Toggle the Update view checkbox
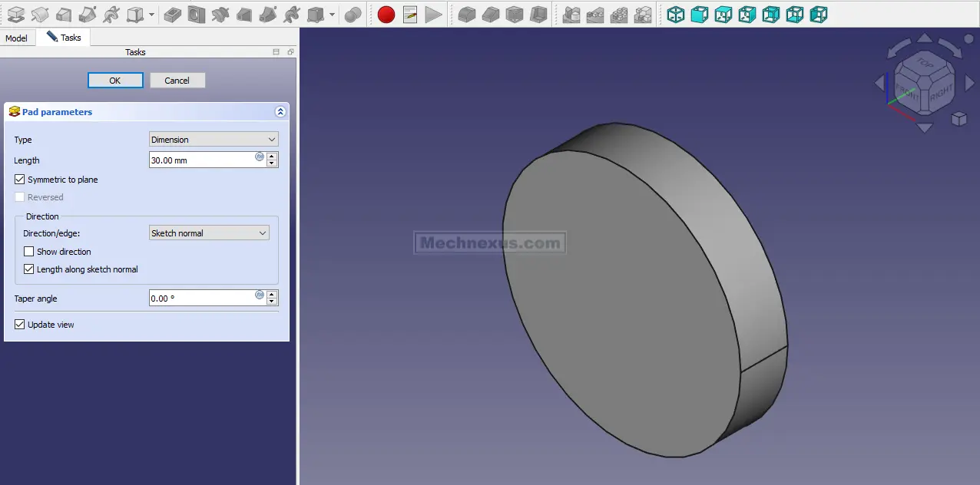 pyautogui.click(x=20, y=325)
